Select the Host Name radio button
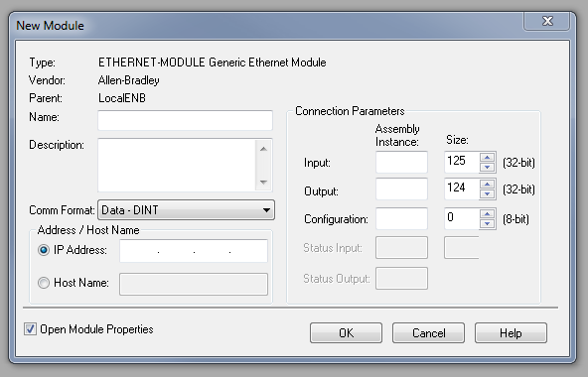The height and width of the screenshot is (377, 588). [x=44, y=283]
